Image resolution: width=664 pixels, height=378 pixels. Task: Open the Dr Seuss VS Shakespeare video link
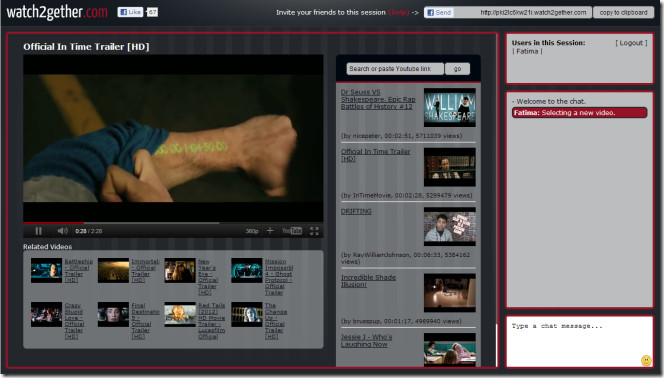pyautogui.click(x=378, y=99)
